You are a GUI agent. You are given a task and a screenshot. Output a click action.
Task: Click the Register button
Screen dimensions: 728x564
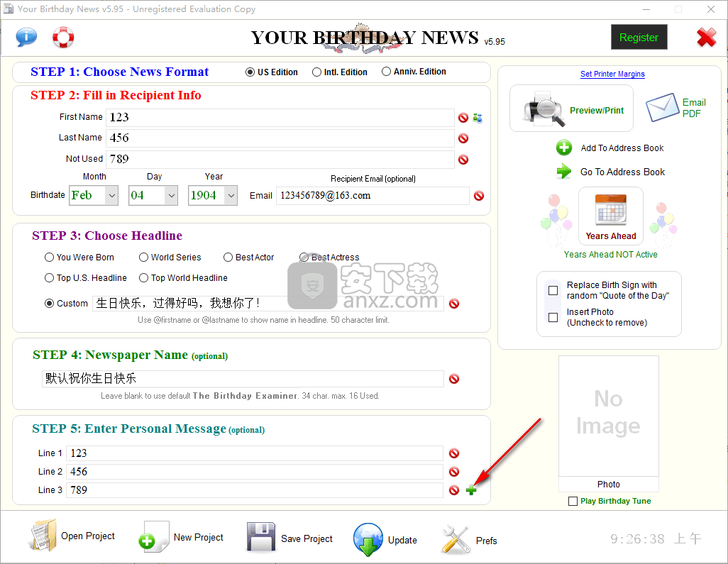[x=639, y=37]
